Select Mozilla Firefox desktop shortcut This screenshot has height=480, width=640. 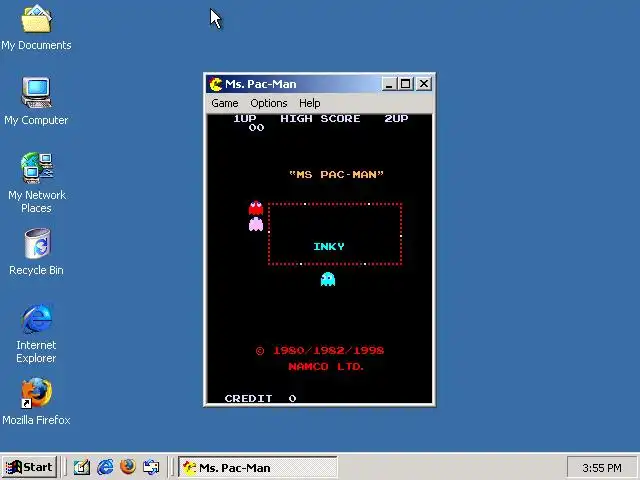coord(36,402)
